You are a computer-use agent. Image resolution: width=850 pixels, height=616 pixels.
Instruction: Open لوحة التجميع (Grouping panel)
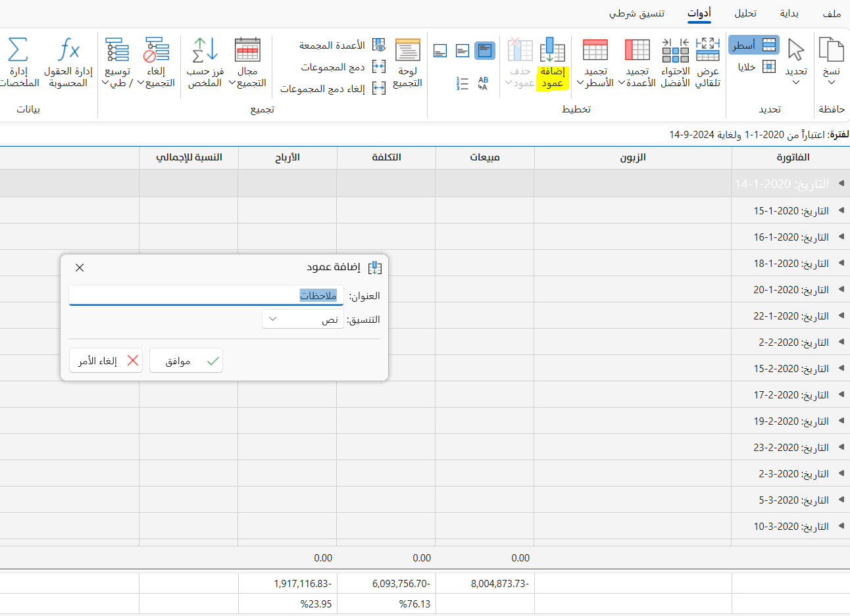click(x=407, y=63)
